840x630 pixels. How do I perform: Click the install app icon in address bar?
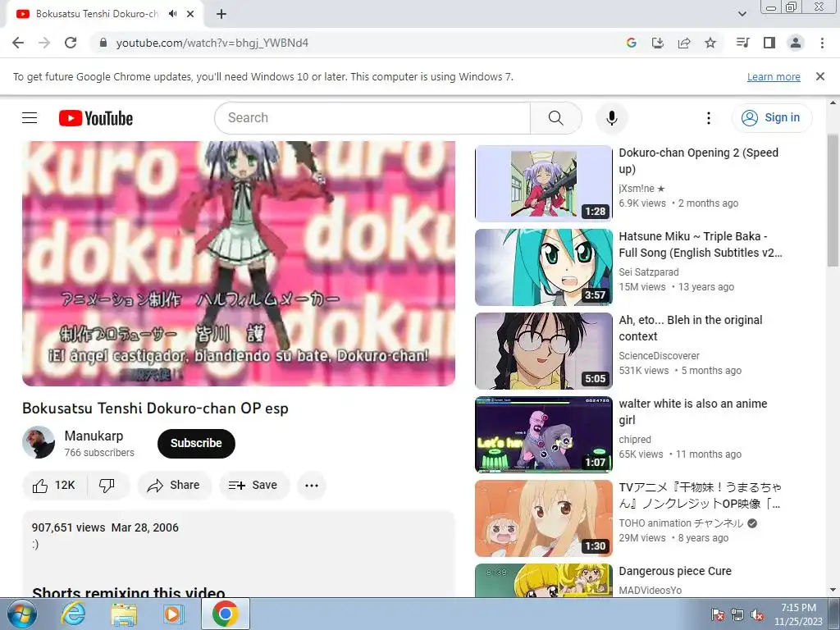click(x=657, y=43)
